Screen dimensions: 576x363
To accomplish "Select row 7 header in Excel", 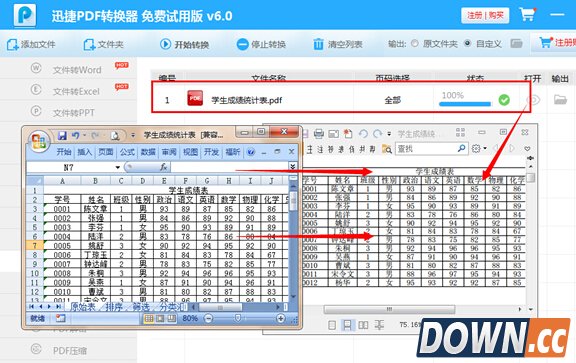I will coord(35,245).
